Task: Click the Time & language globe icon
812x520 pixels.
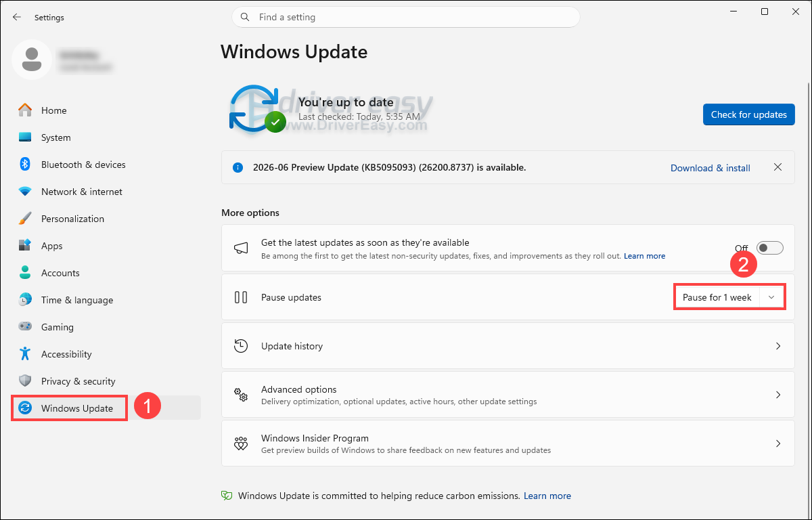Action: (x=25, y=300)
